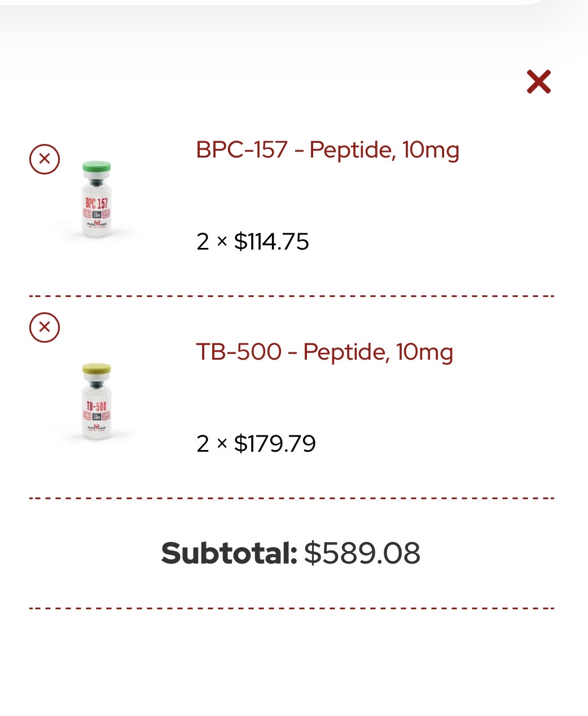Click the $114.75 unit price
Image resolution: width=588 pixels, height=716 pixels.
pyautogui.click(x=271, y=242)
